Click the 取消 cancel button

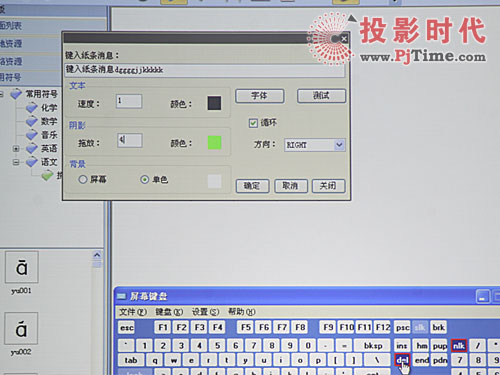pos(291,186)
